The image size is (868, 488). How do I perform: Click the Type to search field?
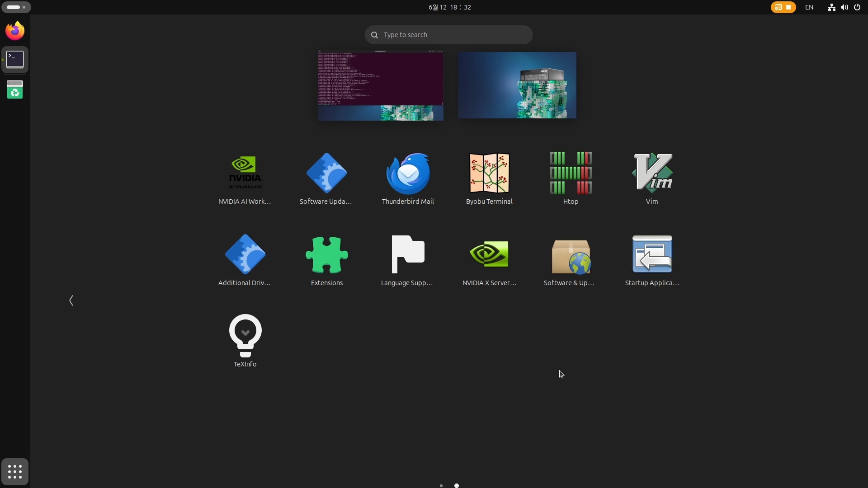448,35
